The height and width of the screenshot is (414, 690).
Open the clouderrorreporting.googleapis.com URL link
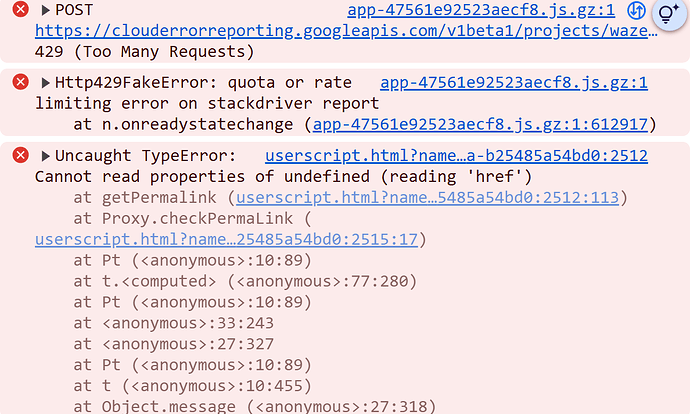click(x=346, y=31)
